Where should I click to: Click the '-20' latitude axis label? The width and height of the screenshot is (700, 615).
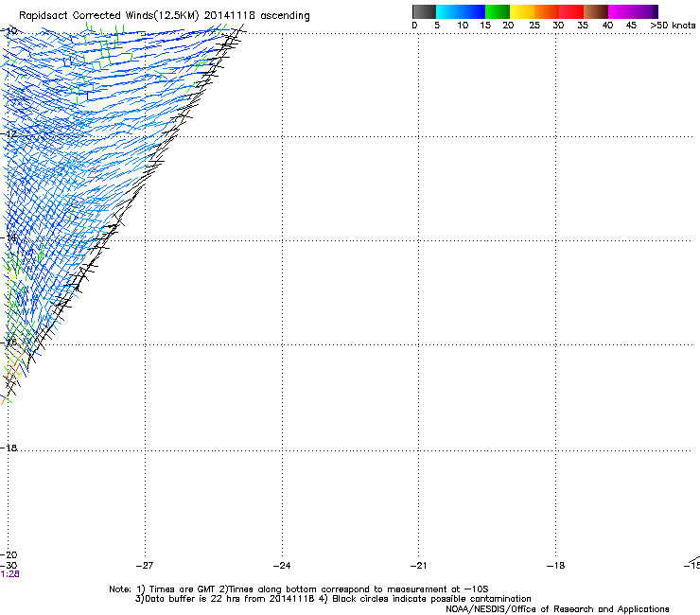(x=9, y=555)
